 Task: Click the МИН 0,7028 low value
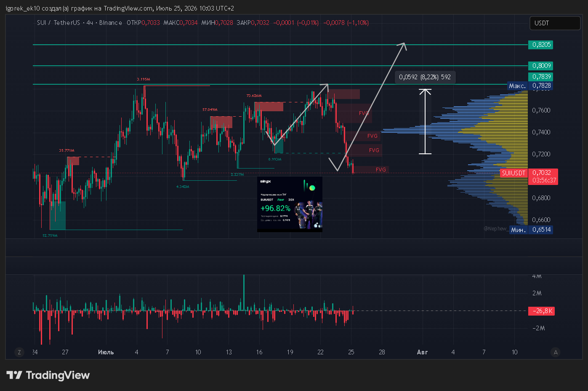click(x=217, y=23)
